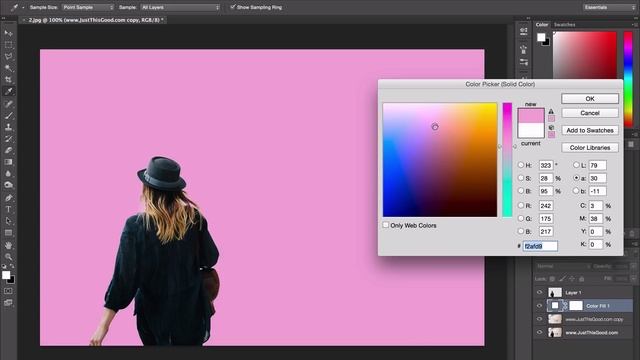Switch to the Swatches tab

tap(564, 24)
